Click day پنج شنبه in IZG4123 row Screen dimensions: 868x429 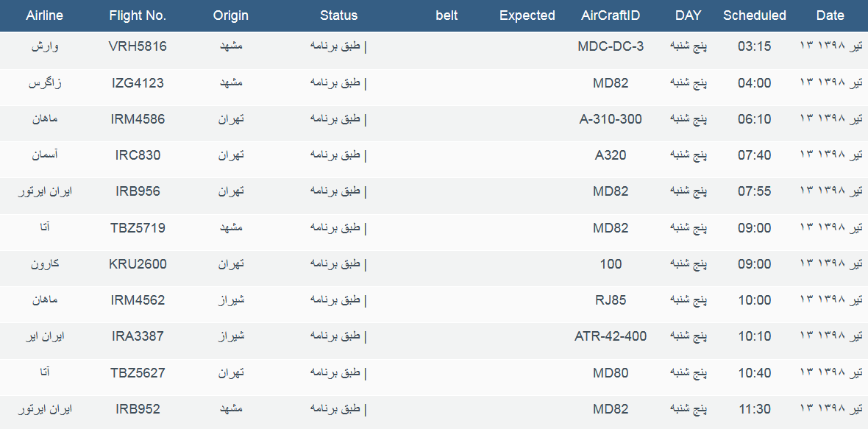(689, 82)
